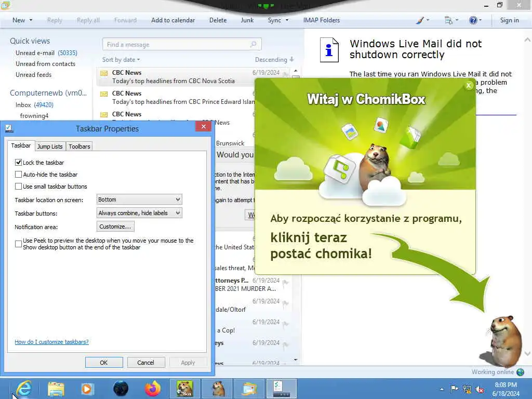This screenshot has height=399, width=532.
Task: Show hidden tray icons arrow
Action: click(442, 389)
